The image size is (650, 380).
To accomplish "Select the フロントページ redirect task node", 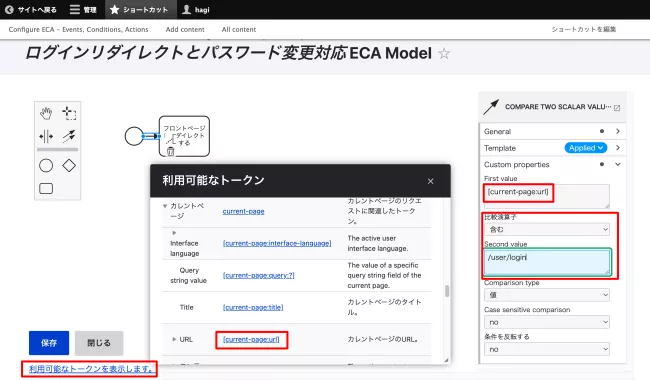I will point(184,136).
